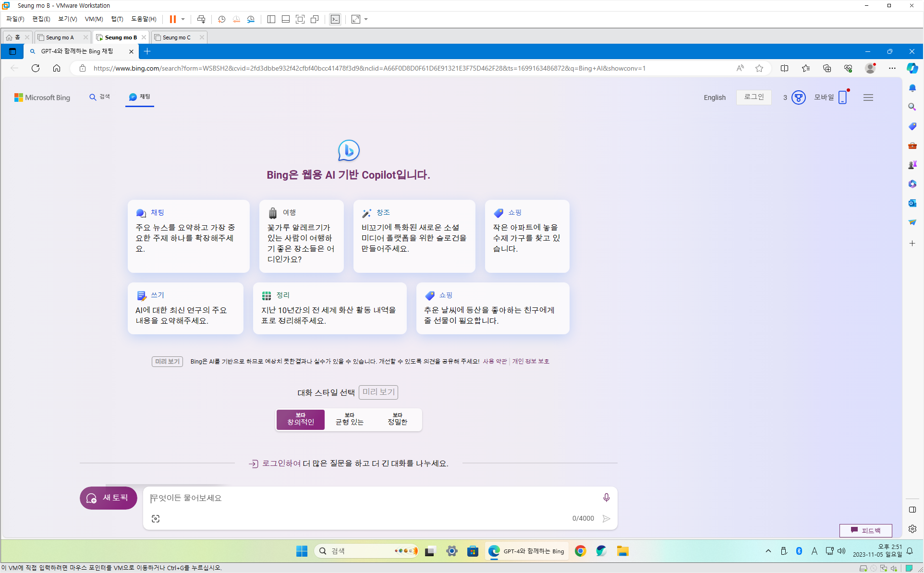Expand VMware stretch guest dropdown arrow

point(366,19)
